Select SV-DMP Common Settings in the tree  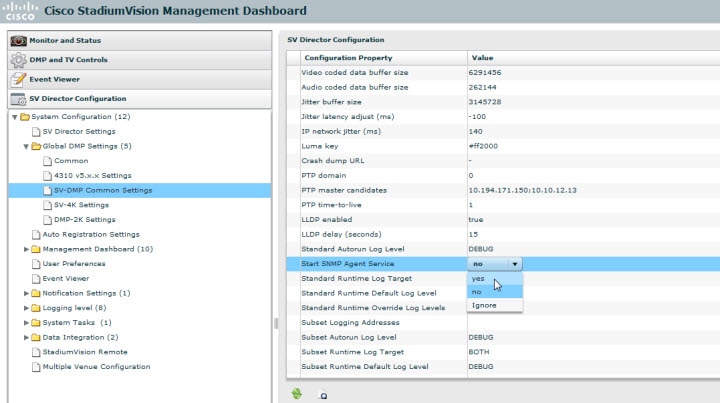click(x=140, y=190)
